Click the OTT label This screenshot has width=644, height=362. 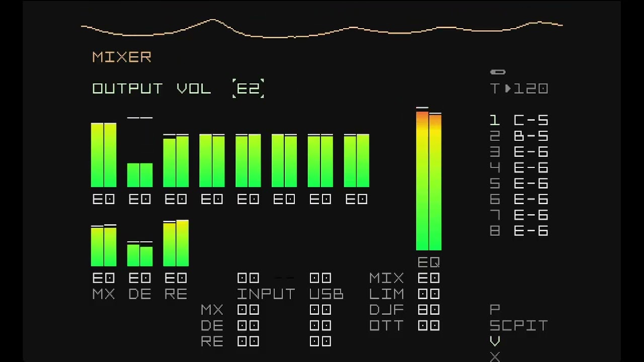(x=386, y=325)
